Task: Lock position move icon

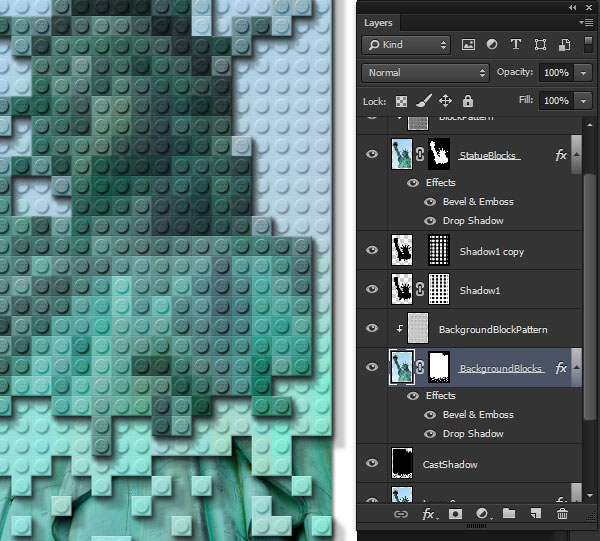Action: (445, 101)
